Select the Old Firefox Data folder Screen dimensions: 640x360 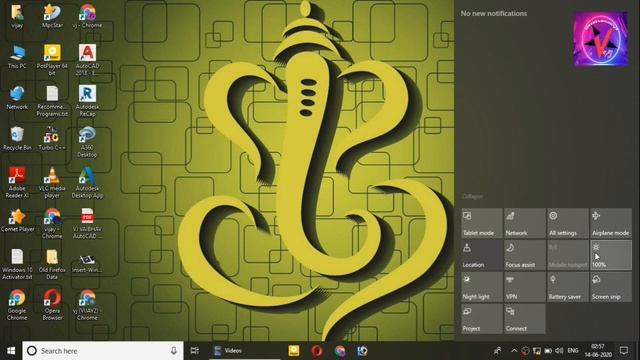[52, 264]
